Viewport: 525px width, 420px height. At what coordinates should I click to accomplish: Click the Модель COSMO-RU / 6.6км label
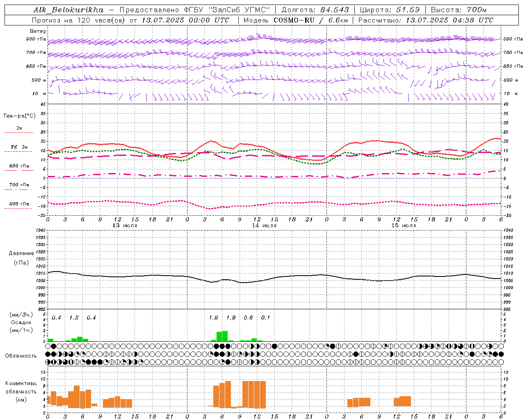(x=296, y=20)
